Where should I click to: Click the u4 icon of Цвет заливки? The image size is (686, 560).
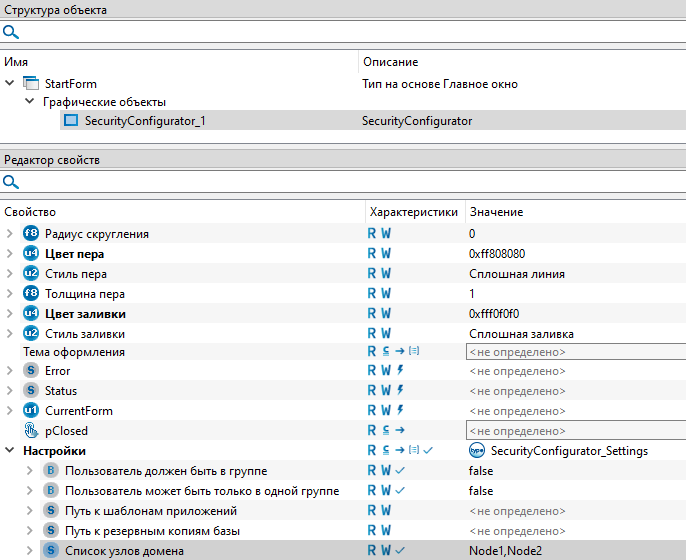(30, 313)
